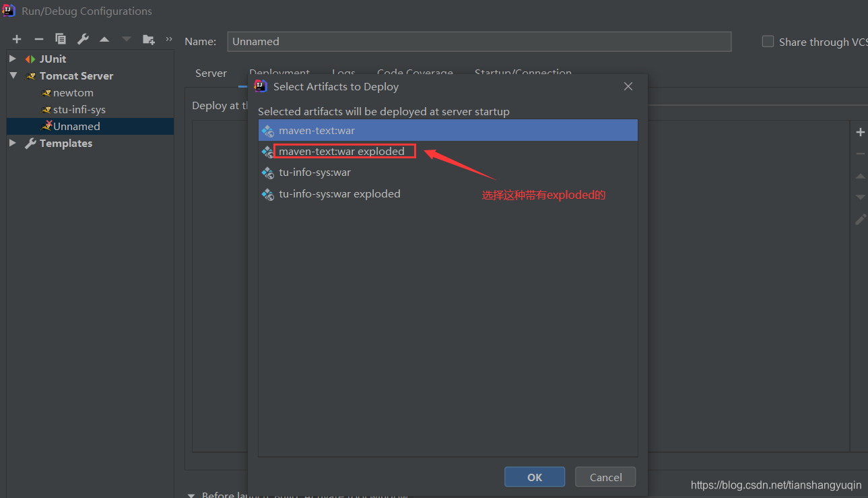Select maven-text:war artifact row
The height and width of the screenshot is (498, 868).
pyautogui.click(x=448, y=131)
